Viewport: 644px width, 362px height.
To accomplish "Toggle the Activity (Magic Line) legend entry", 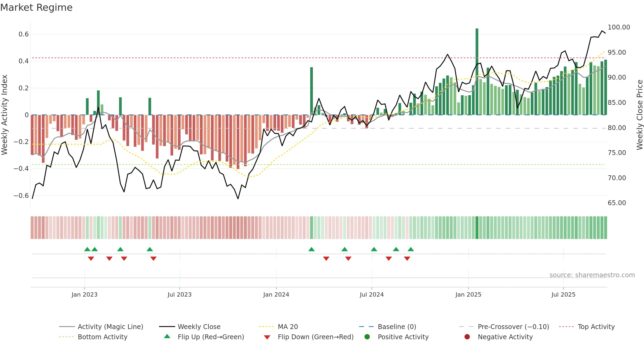I will click(x=101, y=327).
